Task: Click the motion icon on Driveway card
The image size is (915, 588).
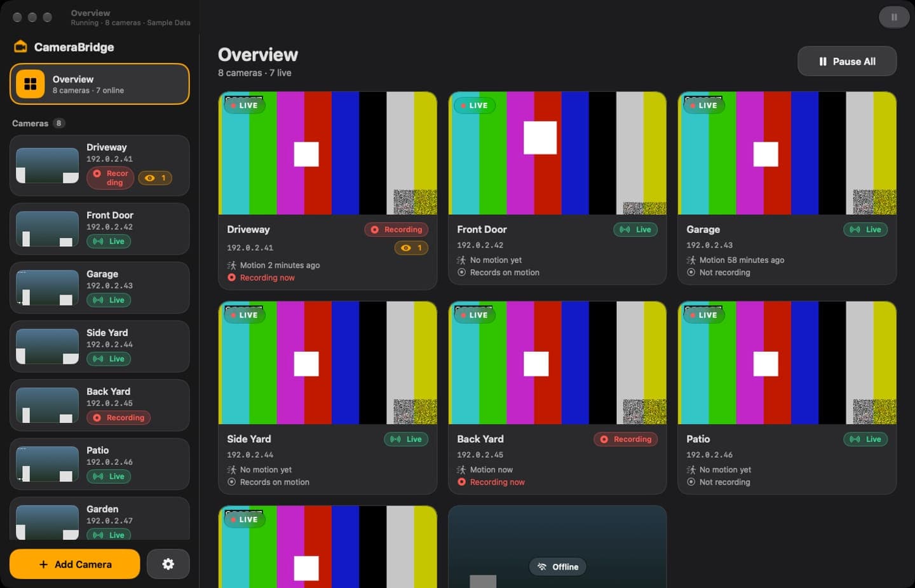Action: [x=231, y=265]
